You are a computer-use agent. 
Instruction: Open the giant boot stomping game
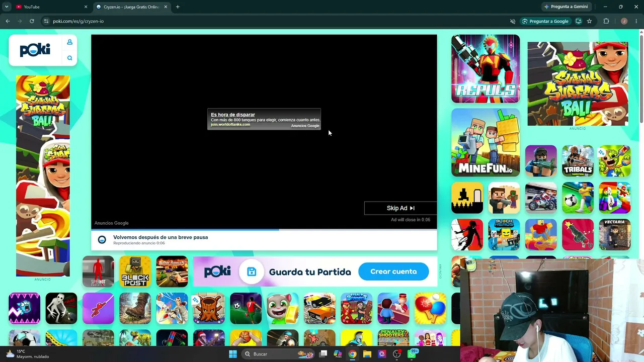coord(135,308)
